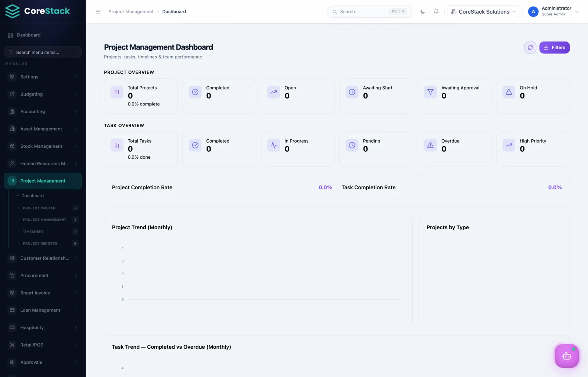Expand the Accounting module chevron
The width and height of the screenshot is (588, 377).
click(x=76, y=111)
